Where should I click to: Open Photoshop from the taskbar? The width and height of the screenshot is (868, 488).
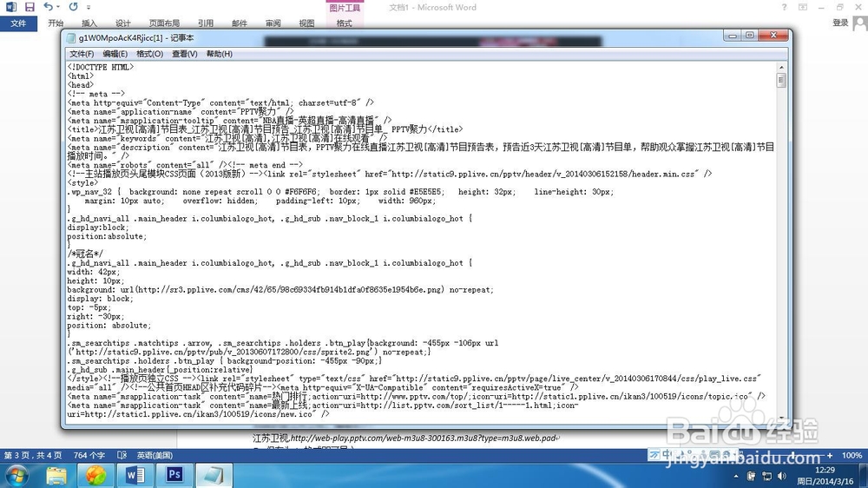[x=174, y=475]
